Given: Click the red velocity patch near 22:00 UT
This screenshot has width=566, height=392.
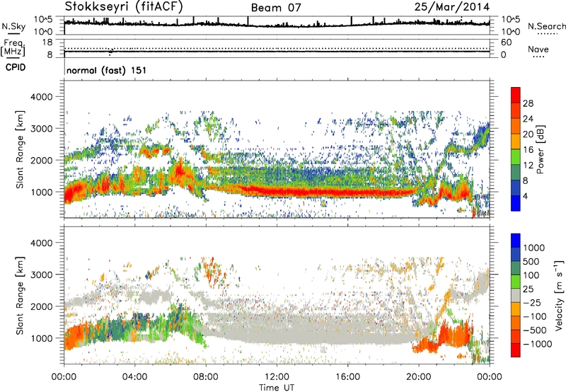Looking at the screenshot, I should (x=456, y=335).
